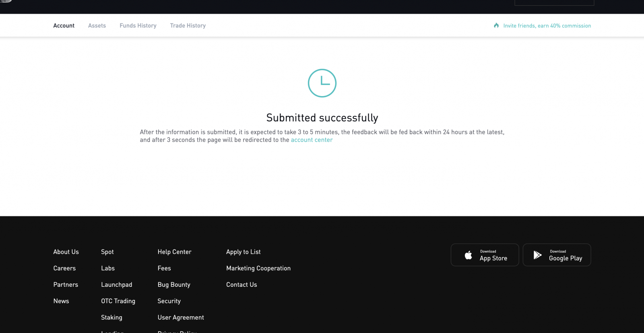Click Invite friends, earn 40% commission
The width and height of the screenshot is (644, 333).
pos(547,26)
